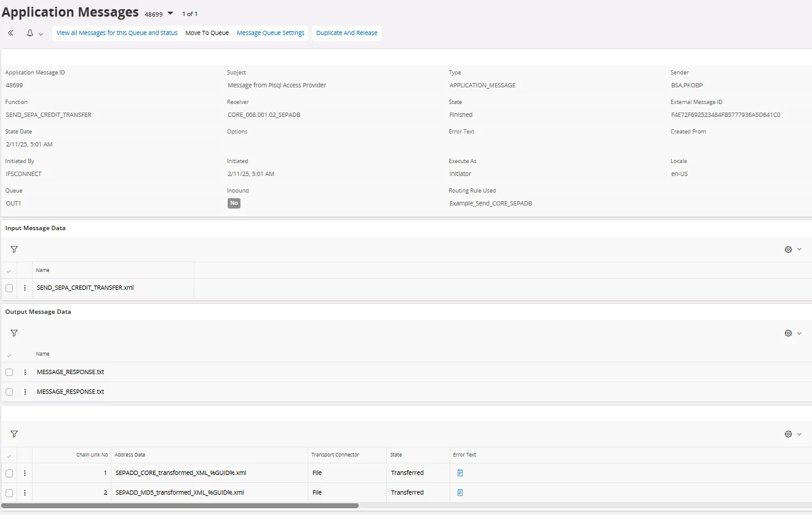Open gear settings for Input Message Data
The image size is (812, 515).
point(788,249)
